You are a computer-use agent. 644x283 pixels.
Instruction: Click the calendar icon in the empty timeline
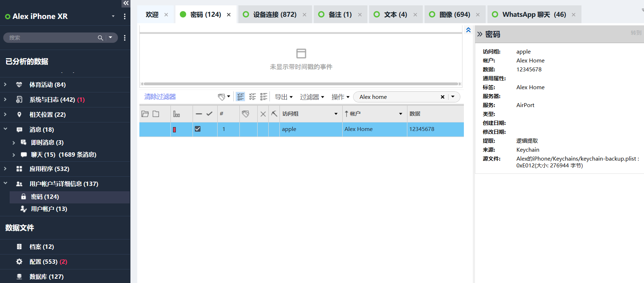(x=301, y=54)
